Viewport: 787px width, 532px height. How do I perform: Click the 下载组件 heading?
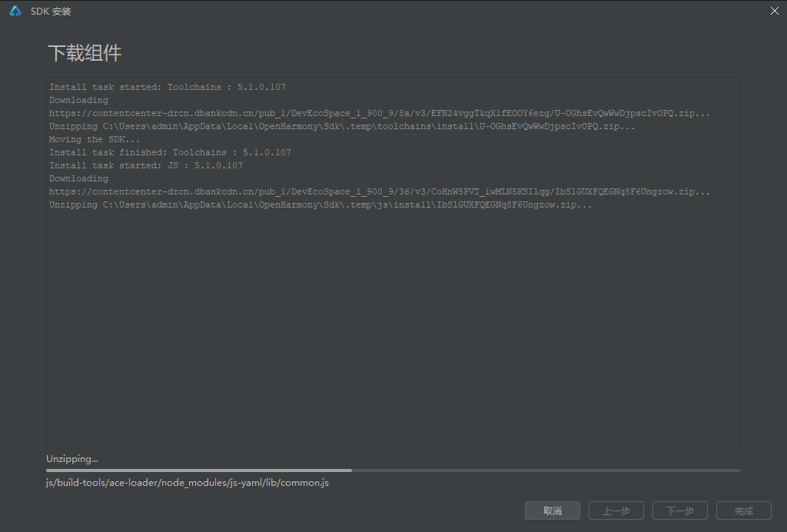85,53
